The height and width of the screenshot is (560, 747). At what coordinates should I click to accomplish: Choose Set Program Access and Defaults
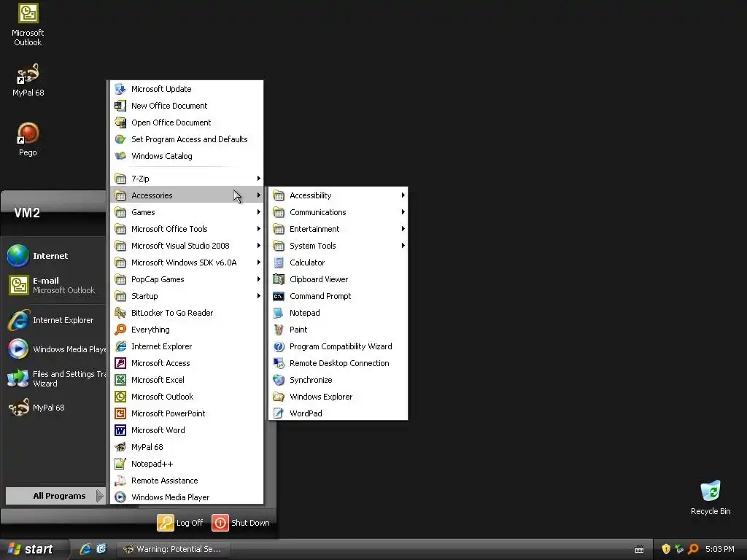pyautogui.click(x=187, y=139)
